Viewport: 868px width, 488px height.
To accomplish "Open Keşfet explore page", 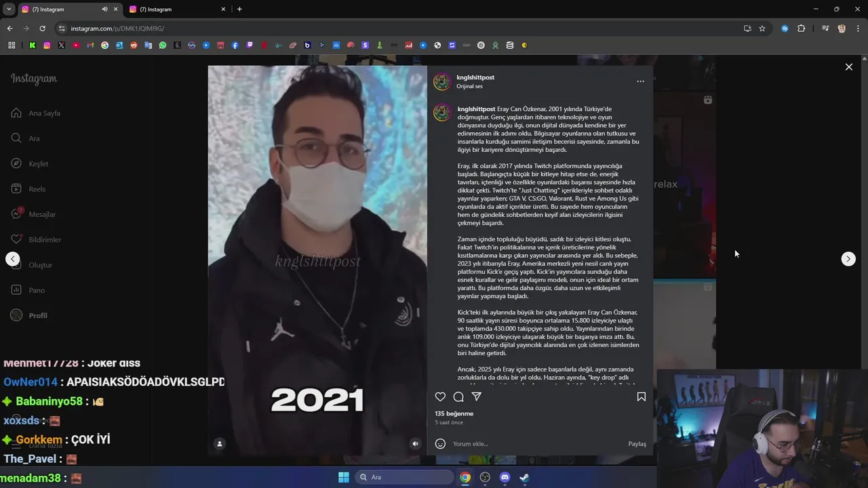I will click(31, 163).
